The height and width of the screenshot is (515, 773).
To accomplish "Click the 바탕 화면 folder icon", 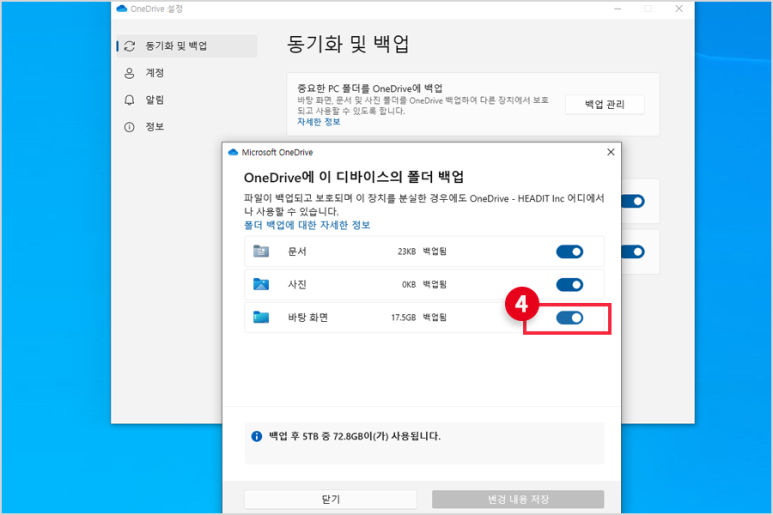I will 261,317.
